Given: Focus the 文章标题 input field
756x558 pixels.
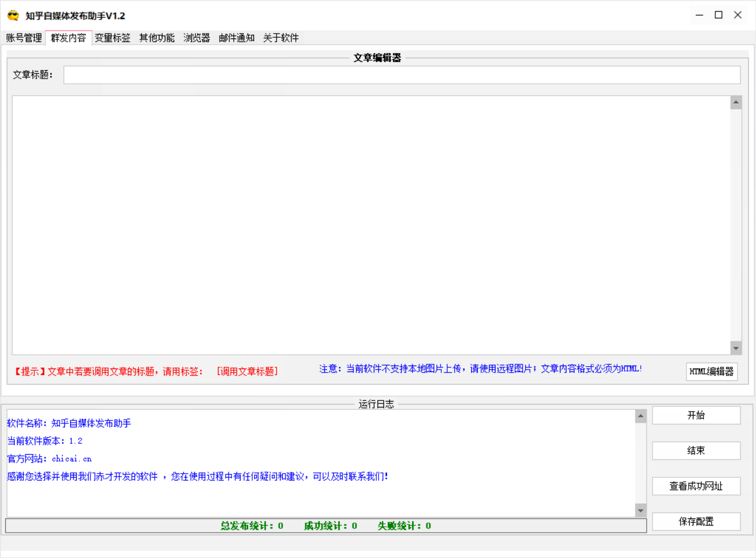Looking at the screenshot, I should [402, 75].
